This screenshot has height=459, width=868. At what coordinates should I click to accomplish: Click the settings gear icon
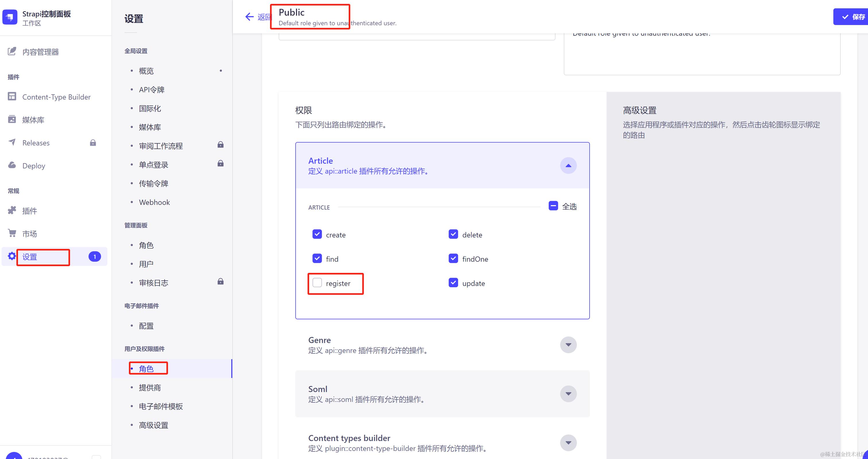coord(12,256)
